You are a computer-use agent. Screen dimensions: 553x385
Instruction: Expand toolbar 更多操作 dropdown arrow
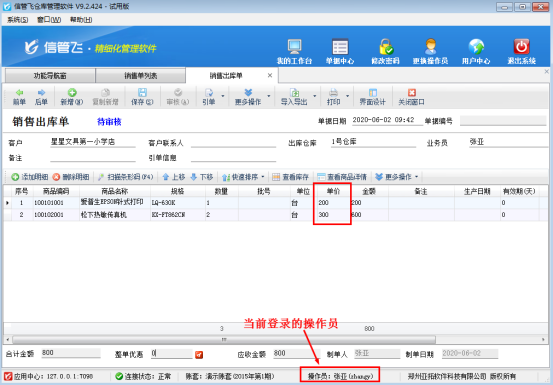(x=269, y=96)
